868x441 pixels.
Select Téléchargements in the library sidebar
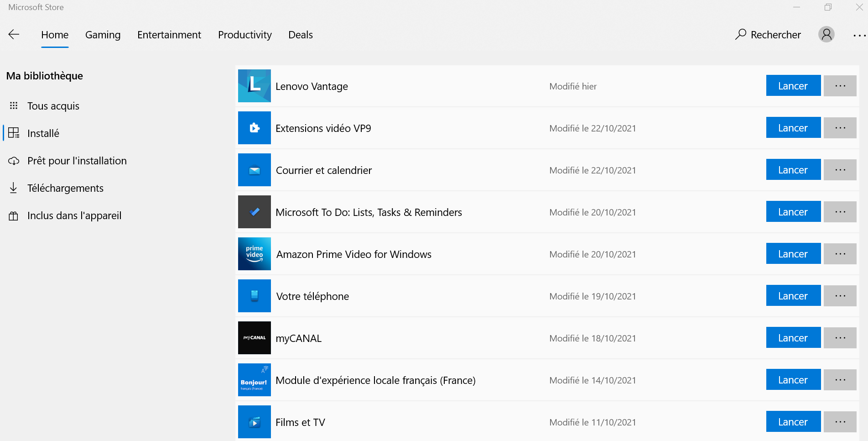pos(65,188)
